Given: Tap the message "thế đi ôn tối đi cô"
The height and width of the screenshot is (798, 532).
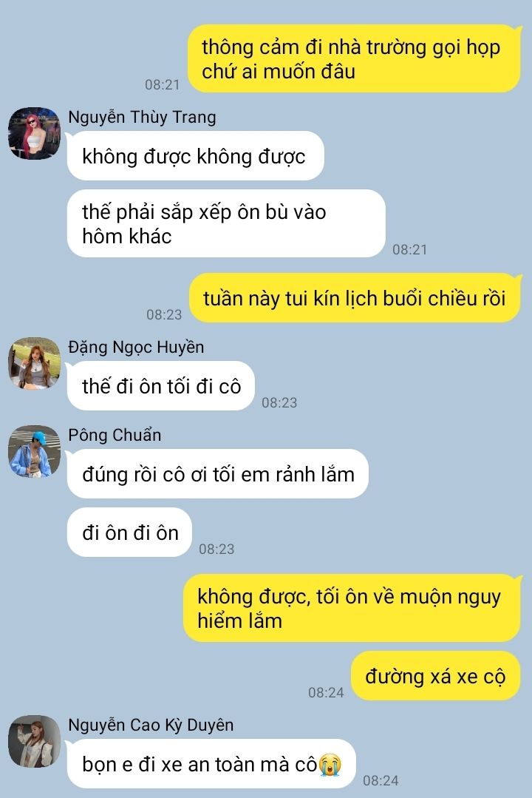Looking at the screenshot, I should pos(161,386).
